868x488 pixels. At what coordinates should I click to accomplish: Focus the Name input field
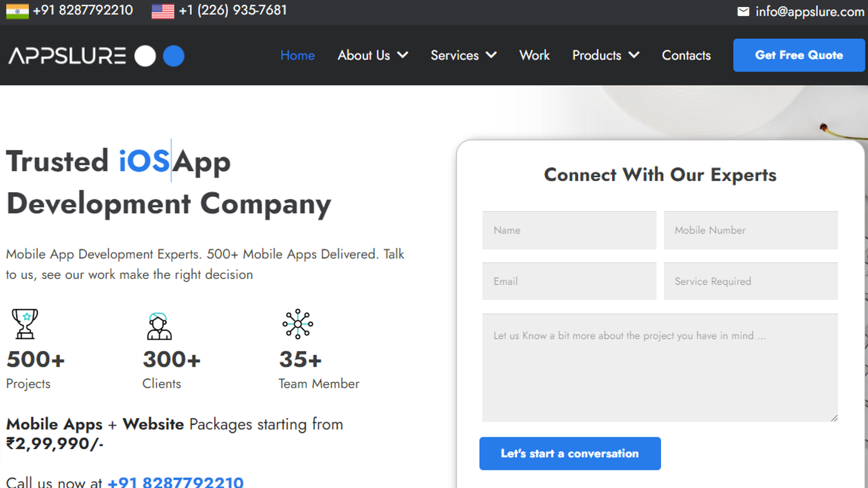point(569,230)
